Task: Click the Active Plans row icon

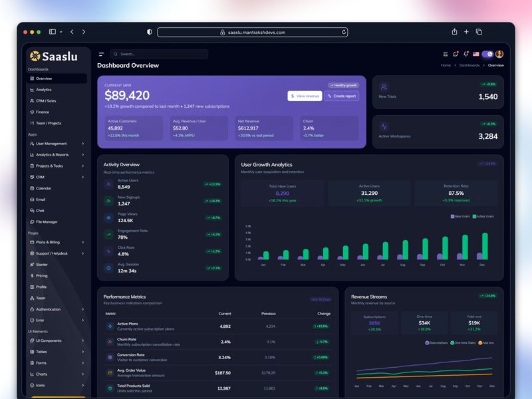Action: [110, 327]
